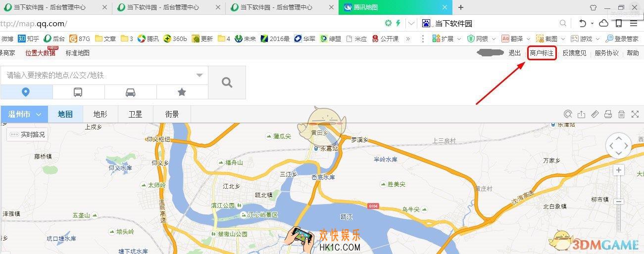Viewport: 644px width, 254px height.
Task: Open the 反馈意见 feedback link
Action: (574, 53)
